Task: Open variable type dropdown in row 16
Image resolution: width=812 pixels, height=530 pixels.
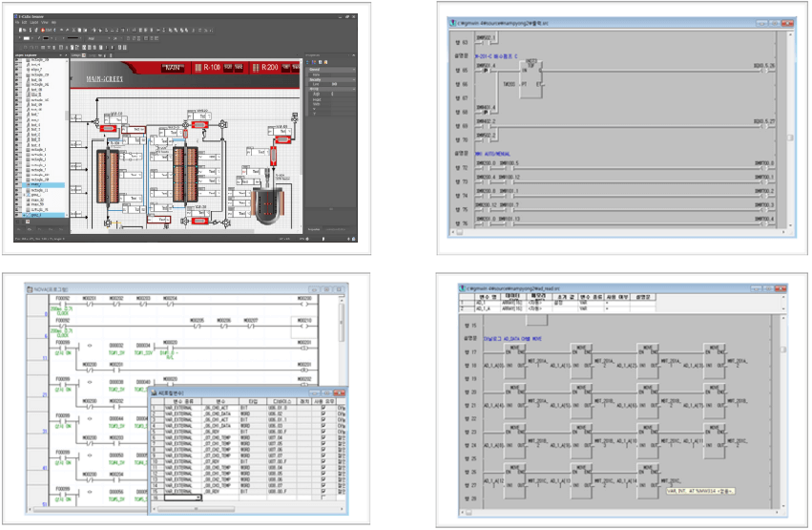Action: coord(198,498)
